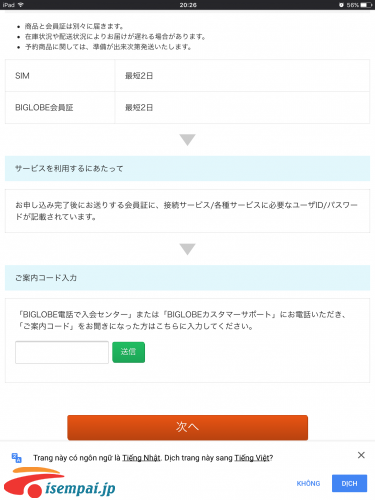Screen dimensions: 375x500
Task: Tap the ご案内コード入力 section header
Action: [x=187, y=278]
